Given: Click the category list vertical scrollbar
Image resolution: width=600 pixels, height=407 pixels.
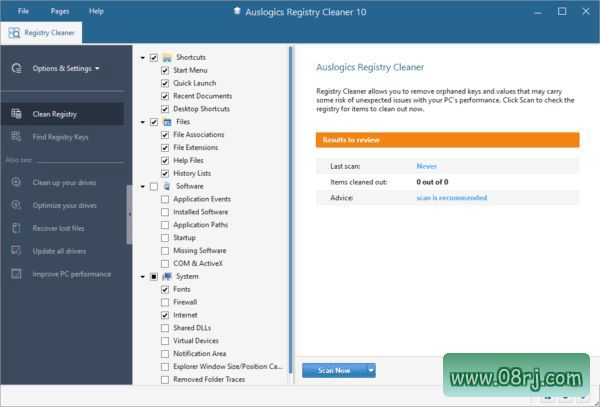Looking at the screenshot, I should click(x=290, y=210).
